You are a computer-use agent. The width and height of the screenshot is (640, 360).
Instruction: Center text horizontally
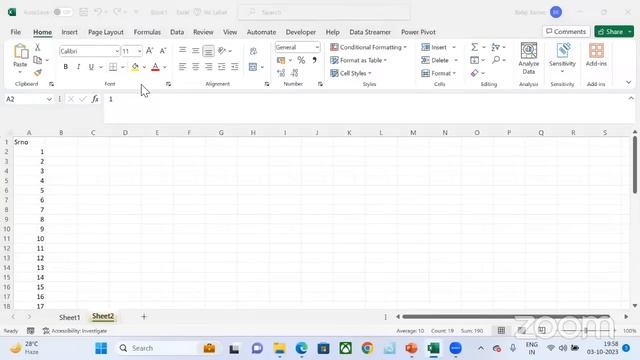[196, 67]
